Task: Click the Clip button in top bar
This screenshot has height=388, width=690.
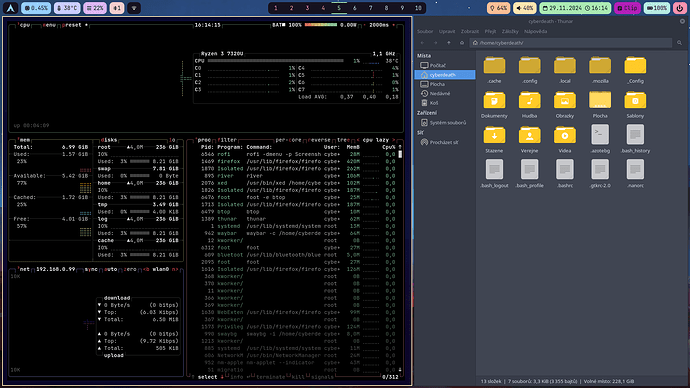Action: point(627,8)
